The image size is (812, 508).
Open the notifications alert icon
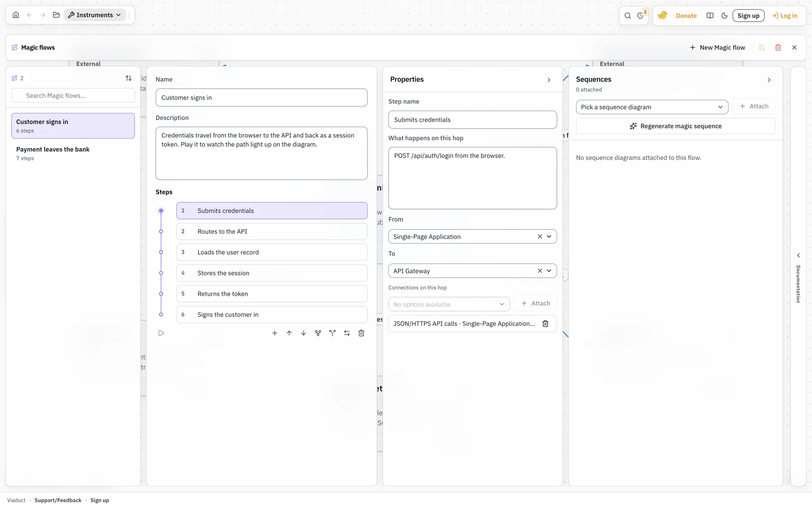coord(641,15)
